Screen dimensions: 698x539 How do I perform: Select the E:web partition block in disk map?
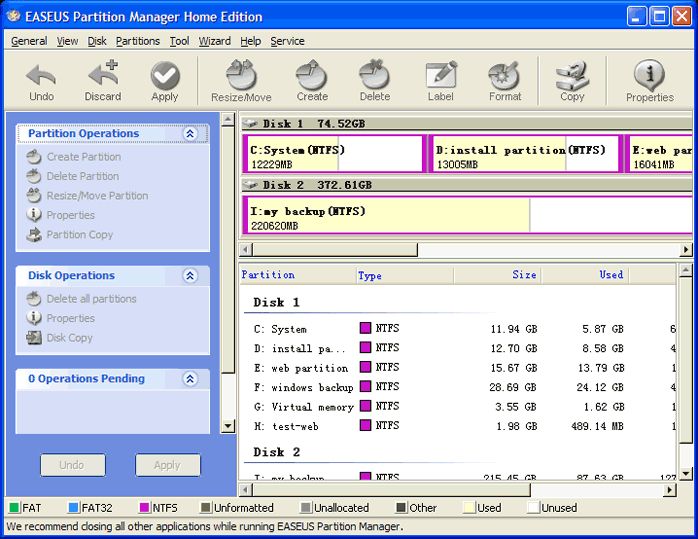point(659,154)
